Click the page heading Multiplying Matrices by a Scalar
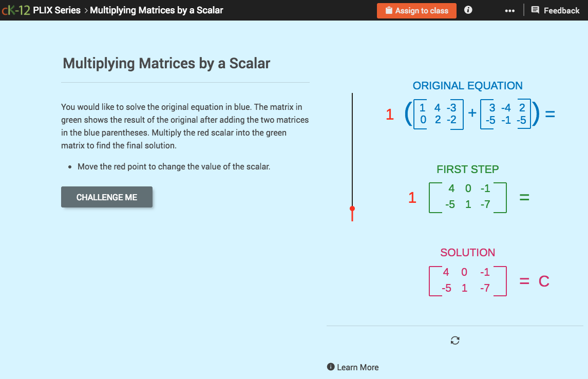 (165, 63)
